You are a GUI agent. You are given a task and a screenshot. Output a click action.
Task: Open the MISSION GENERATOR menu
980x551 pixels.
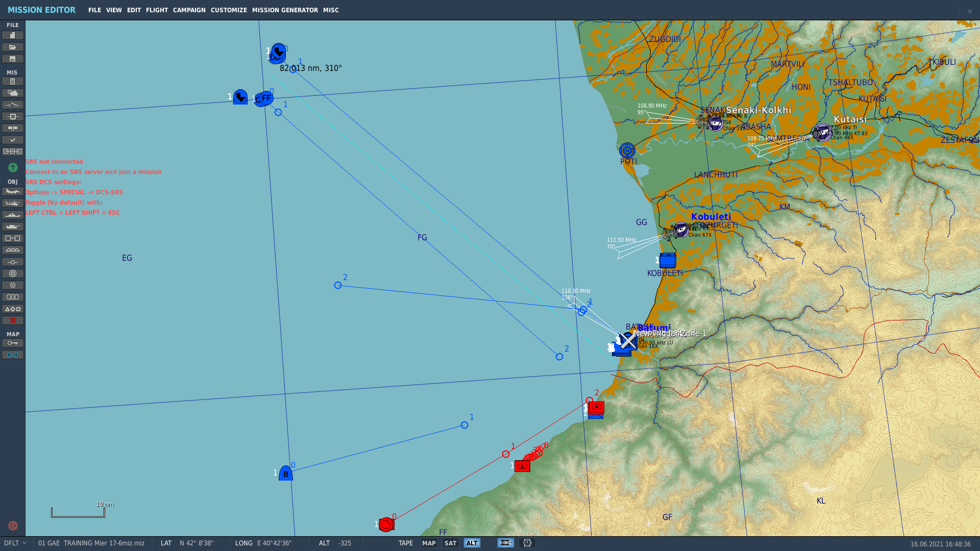click(x=285, y=10)
